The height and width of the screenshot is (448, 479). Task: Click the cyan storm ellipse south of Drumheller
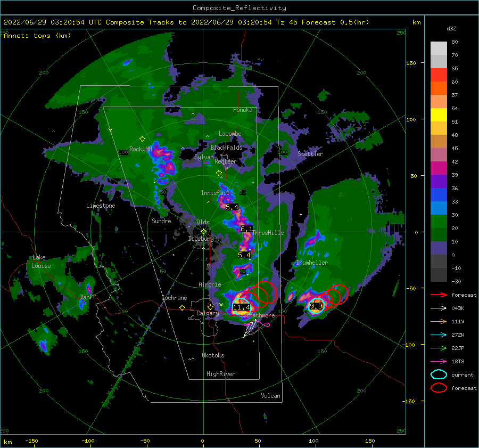click(316, 306)
